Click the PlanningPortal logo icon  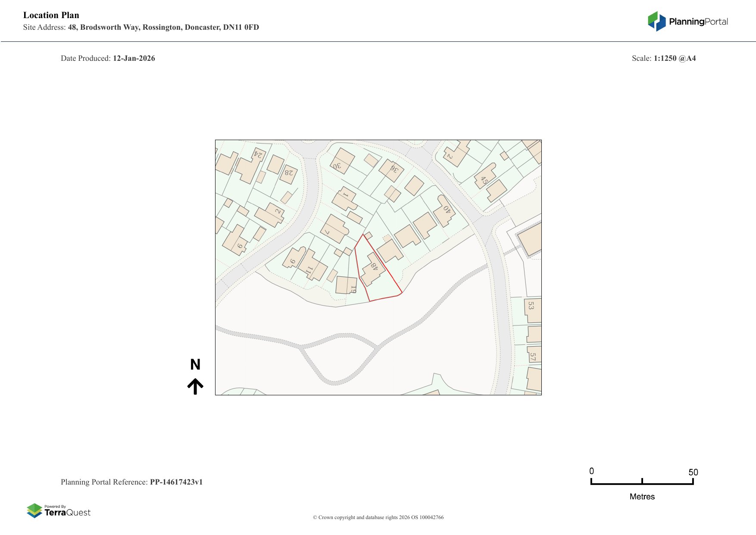click(x=656, y=21)
